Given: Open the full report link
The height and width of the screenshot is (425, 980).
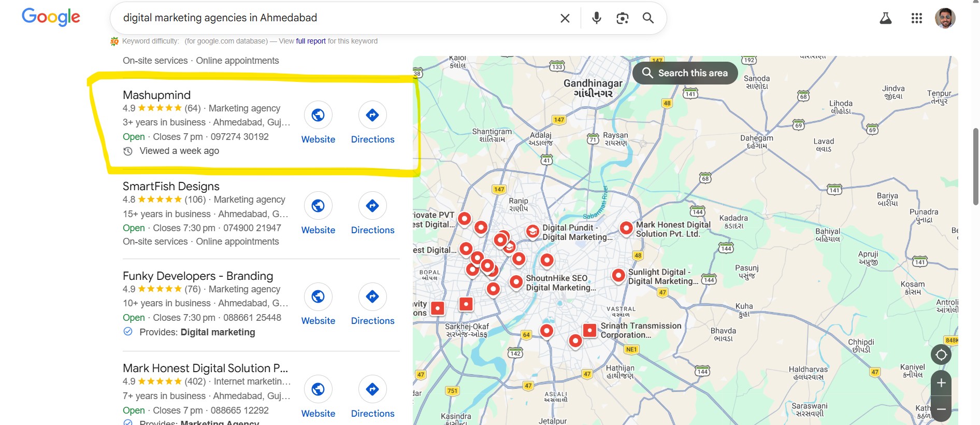Looking at the screenshot, I should [x=311, y=41].
